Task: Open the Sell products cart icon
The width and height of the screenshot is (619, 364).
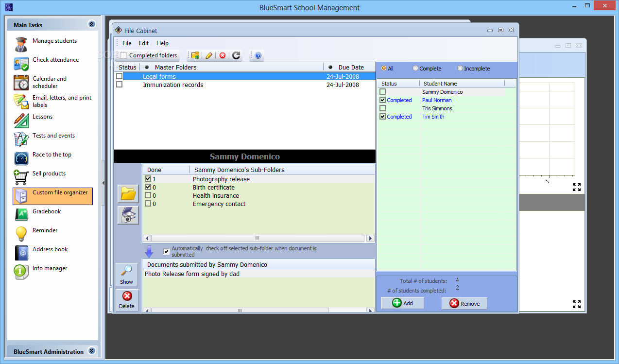Action: (21, 177)
